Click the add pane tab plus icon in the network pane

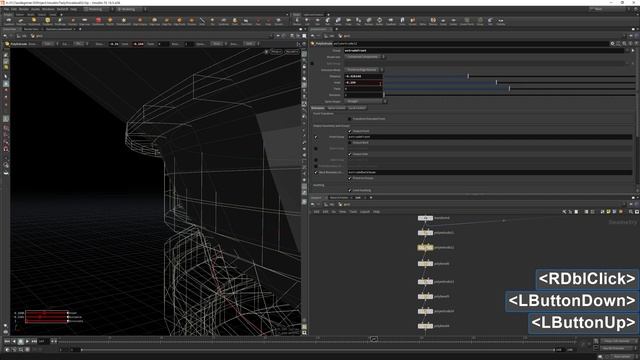tap(371, 198)
